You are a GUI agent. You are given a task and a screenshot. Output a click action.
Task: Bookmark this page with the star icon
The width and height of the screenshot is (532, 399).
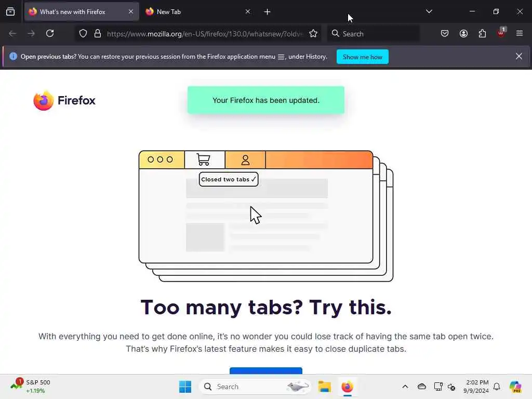click(x=313, y=34)
